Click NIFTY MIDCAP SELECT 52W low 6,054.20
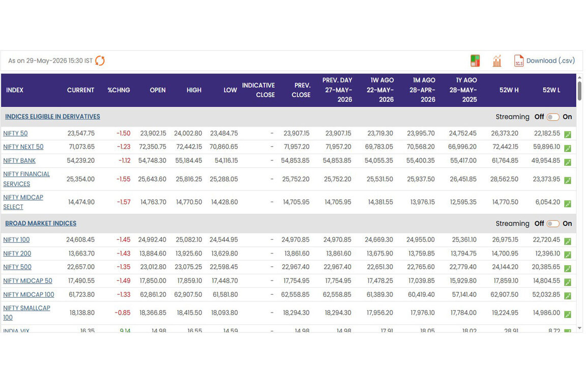The width and height of the screenshot is (588, 392). coord(547,202)
